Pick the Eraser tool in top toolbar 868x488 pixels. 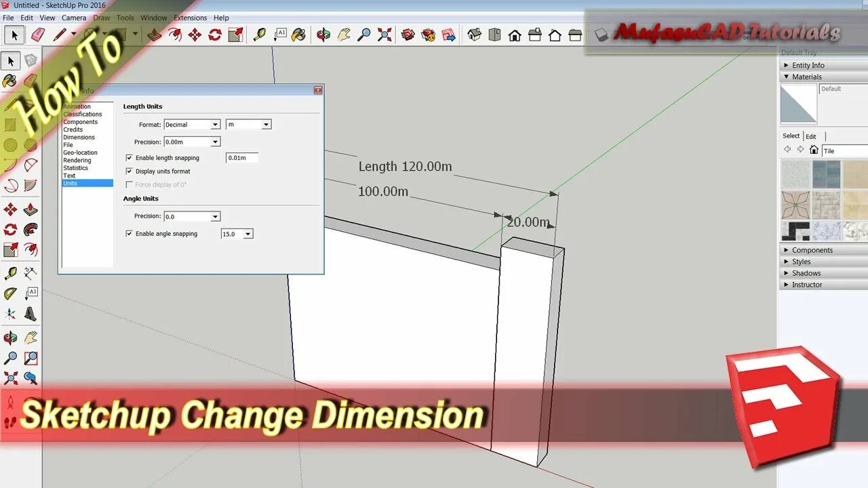tap(37, 35)
